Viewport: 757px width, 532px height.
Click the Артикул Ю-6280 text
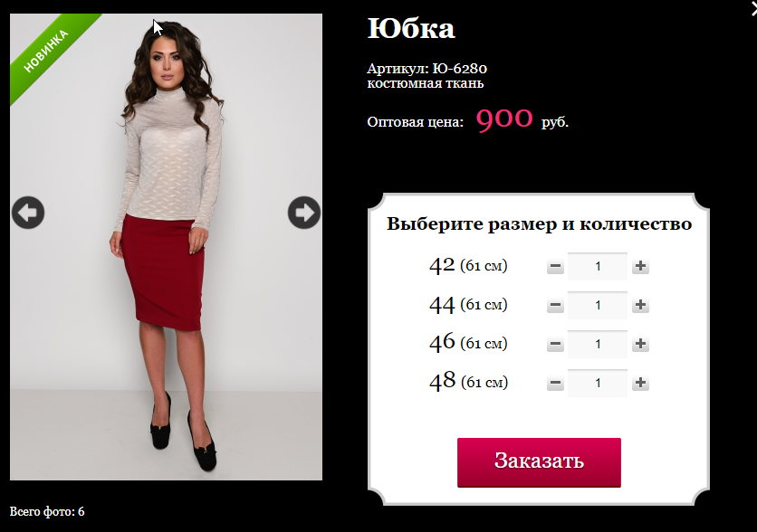[x=426, y=69]
